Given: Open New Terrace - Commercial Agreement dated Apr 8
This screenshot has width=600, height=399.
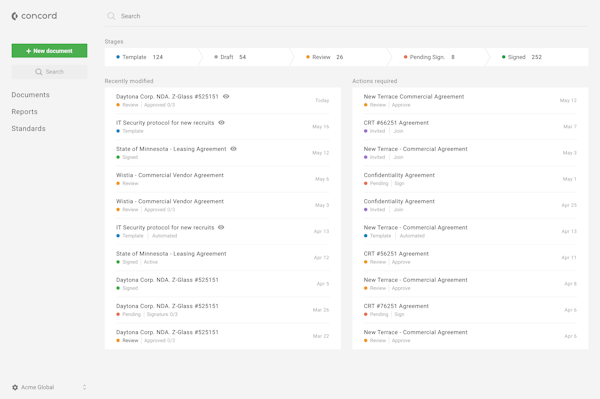Looking at the screenshot, I should pos(470,284).
